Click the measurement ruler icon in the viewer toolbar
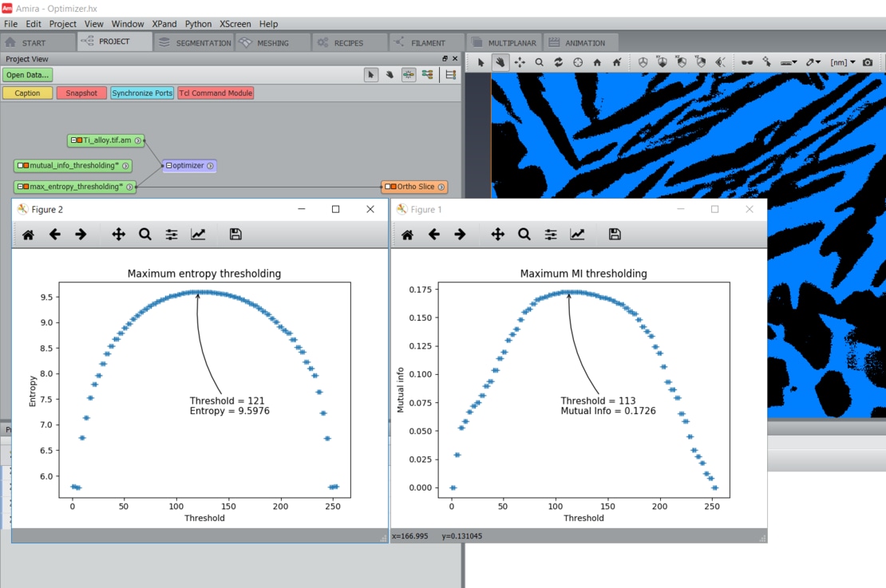The image size is (886, 588). tap(786, 61)
